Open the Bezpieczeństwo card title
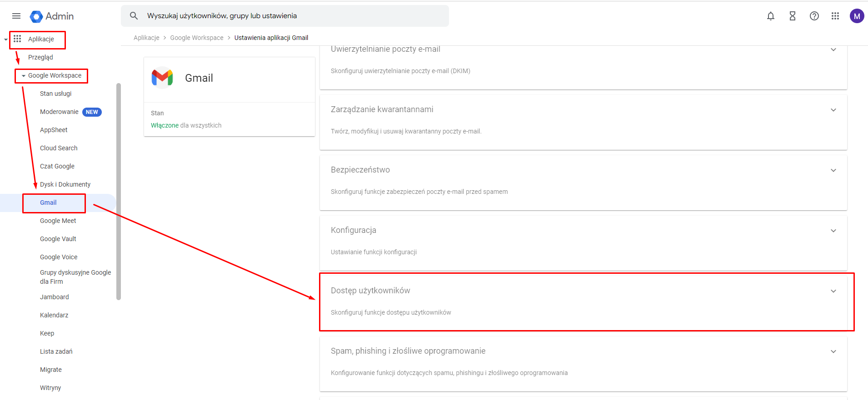 [360, 170]
